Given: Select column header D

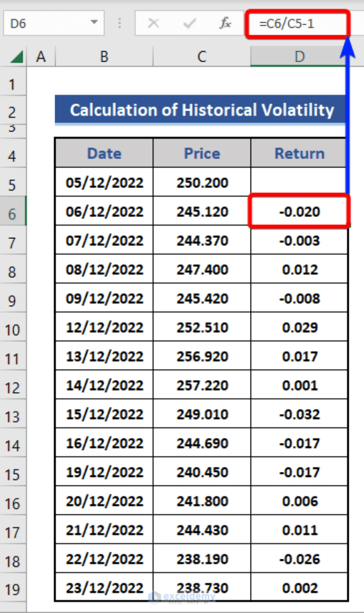Looking at the screenshot, I should click(299, 56).
